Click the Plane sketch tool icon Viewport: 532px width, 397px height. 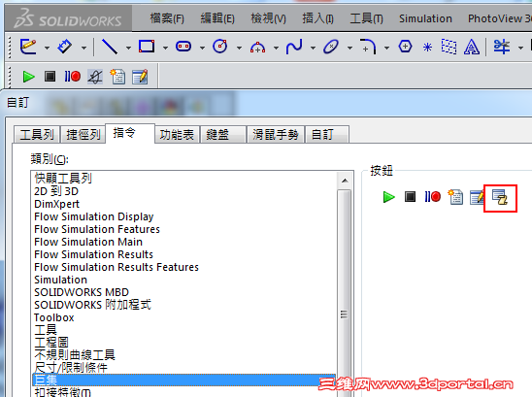(449, 47)
